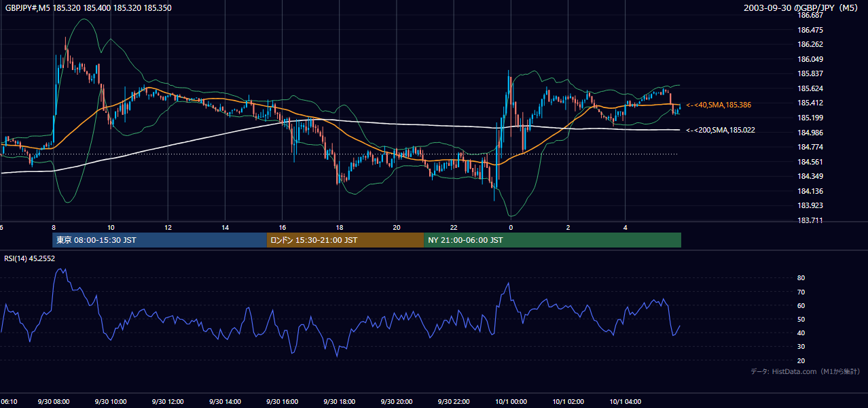Click RSI axis level 60
Viewport: 868px width, 408px height.
801,305
